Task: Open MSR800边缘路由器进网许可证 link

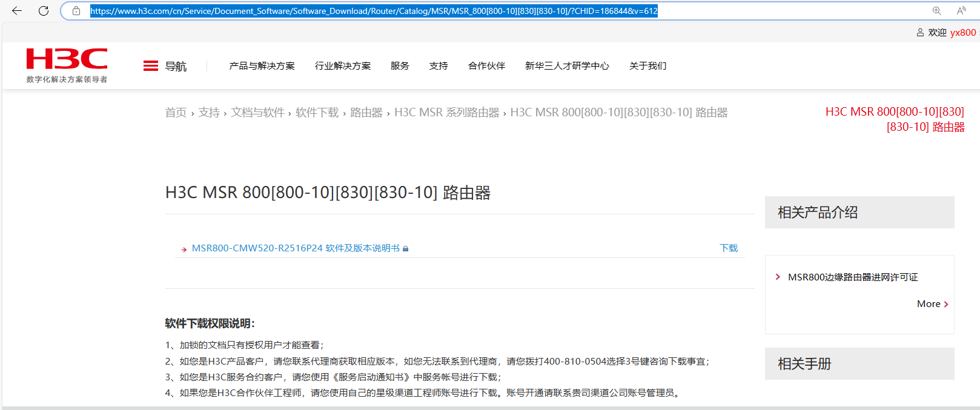Action: coord(853,277)
